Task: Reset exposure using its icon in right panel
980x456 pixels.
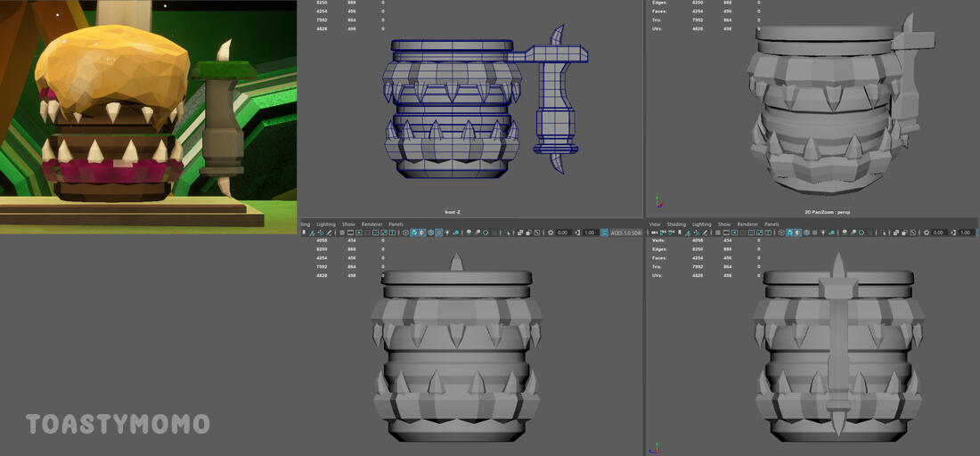Action: click(925, 232)
